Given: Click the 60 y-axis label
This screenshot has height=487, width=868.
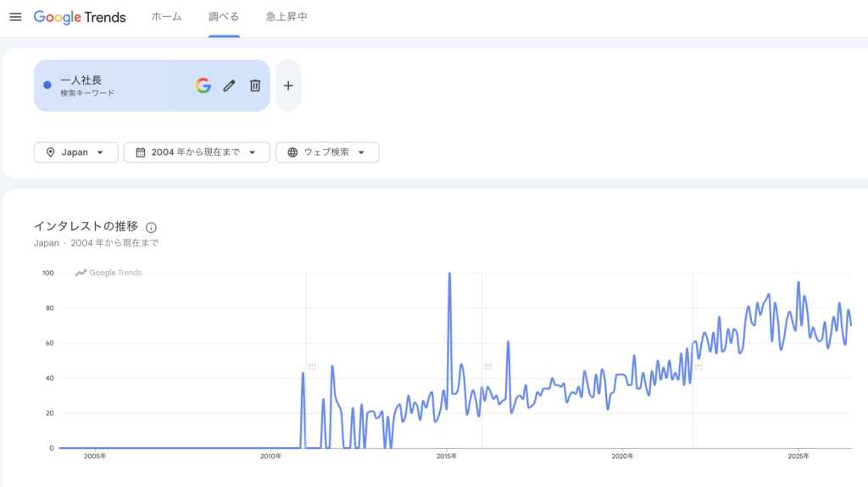Looking at the screenshot, I should (50, 343).
